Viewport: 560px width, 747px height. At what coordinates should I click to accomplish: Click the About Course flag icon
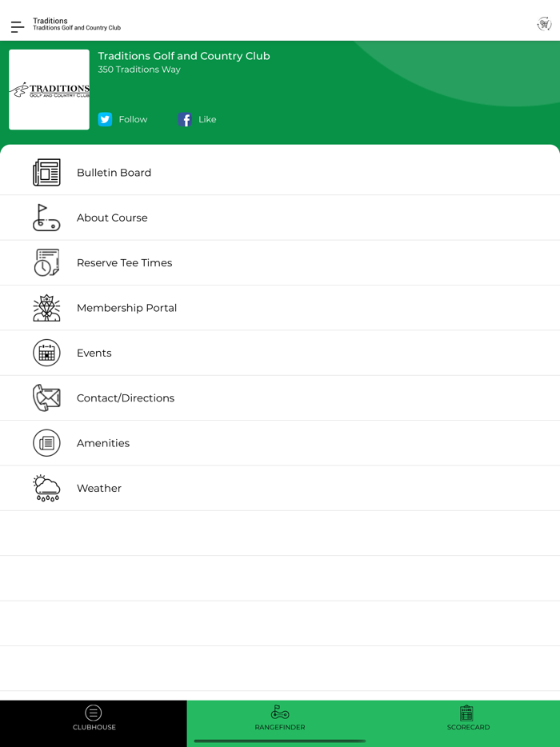coord(46,218)
